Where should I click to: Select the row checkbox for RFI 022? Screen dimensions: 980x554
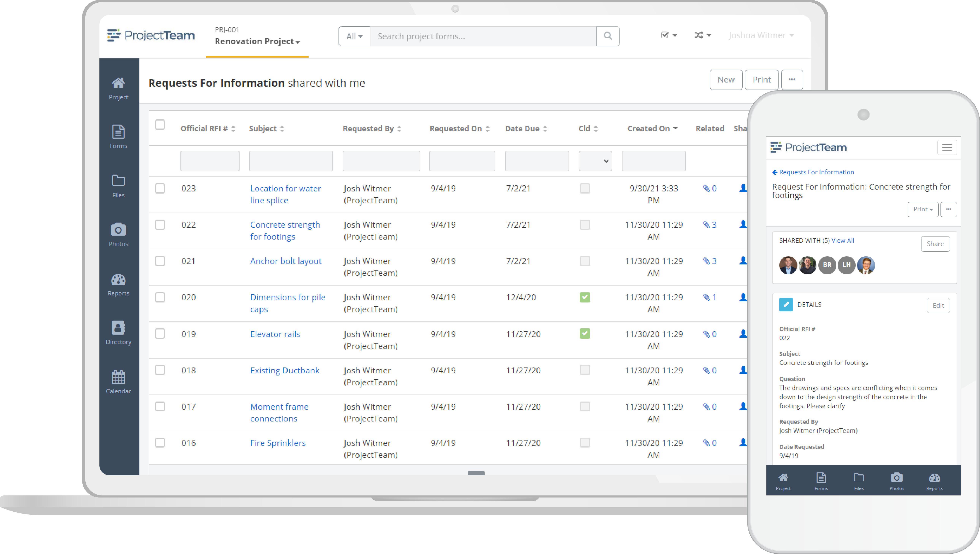160,225
